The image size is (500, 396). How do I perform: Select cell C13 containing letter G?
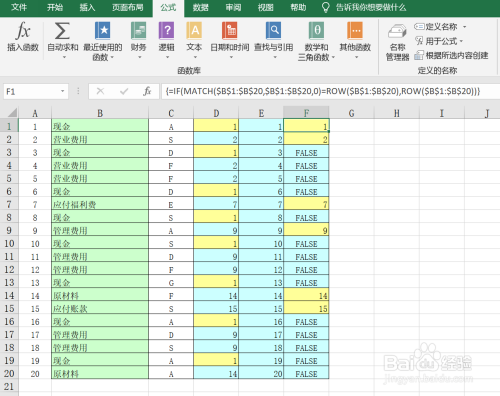click(171, 282)
